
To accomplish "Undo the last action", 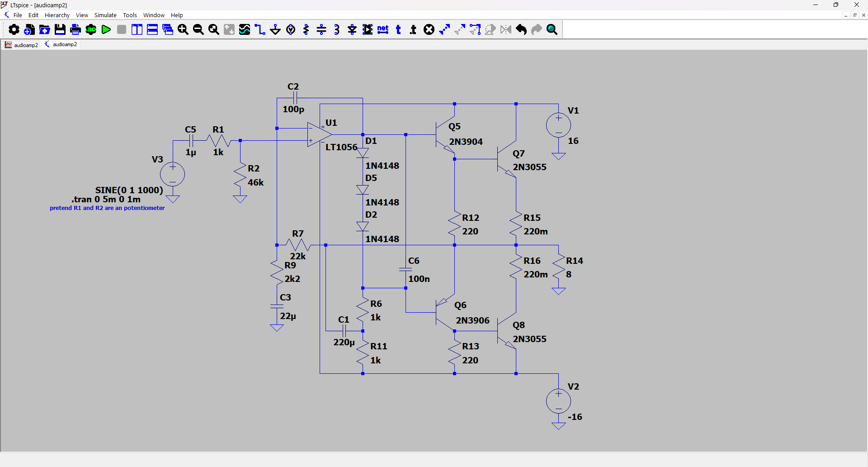I will point(521,30).
